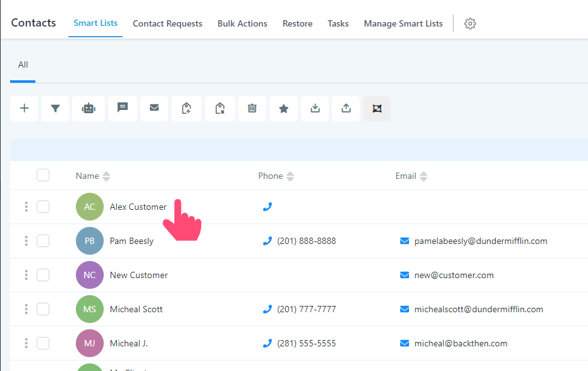Viewport: 588px width, 371px height.
Task: Click the AC avatar circle
Action: pos(90,207)
